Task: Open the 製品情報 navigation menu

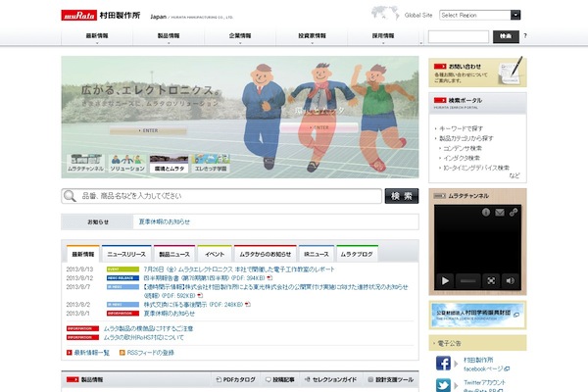Action: click(169, 36)
